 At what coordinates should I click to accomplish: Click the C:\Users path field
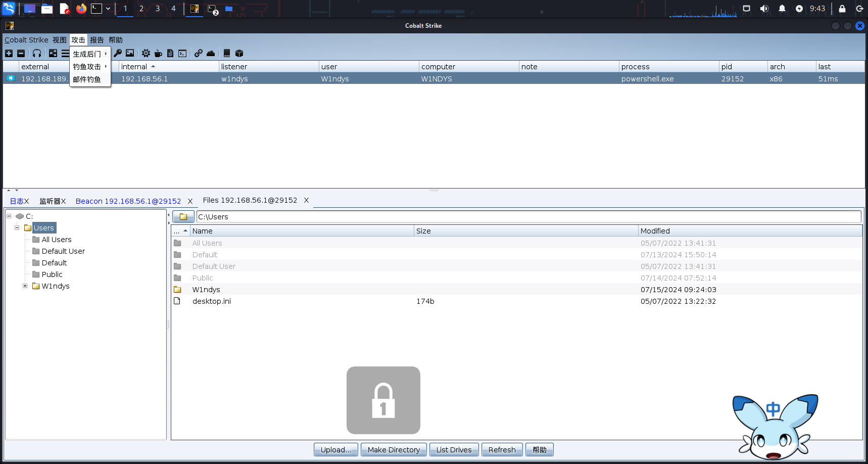tap(528, 217)
